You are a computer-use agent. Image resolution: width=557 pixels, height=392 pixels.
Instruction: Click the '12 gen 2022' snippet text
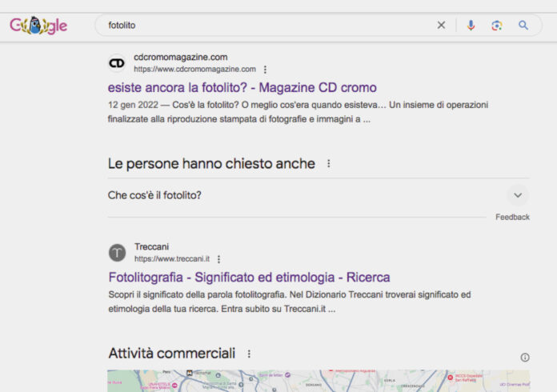pos(133,105)
